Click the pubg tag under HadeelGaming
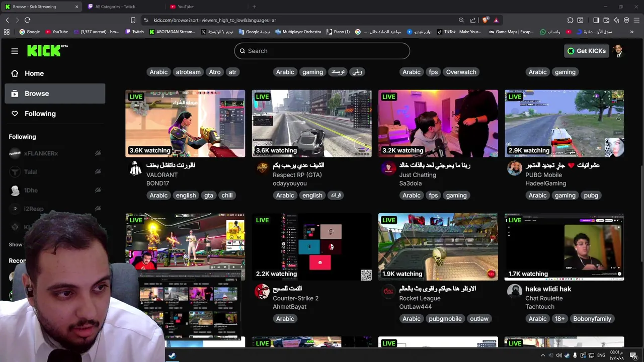Image resolution: width=644 pixels, height=362 pixels. click(x=591, y=195)
